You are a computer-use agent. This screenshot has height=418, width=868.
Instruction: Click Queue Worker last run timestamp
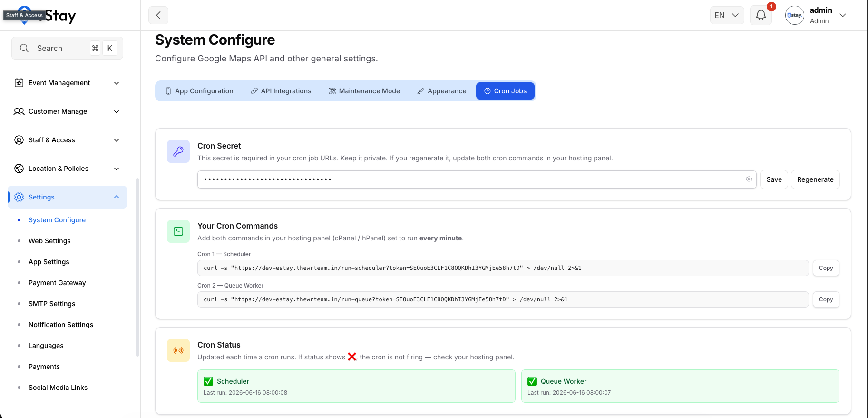tap(569, 393)
